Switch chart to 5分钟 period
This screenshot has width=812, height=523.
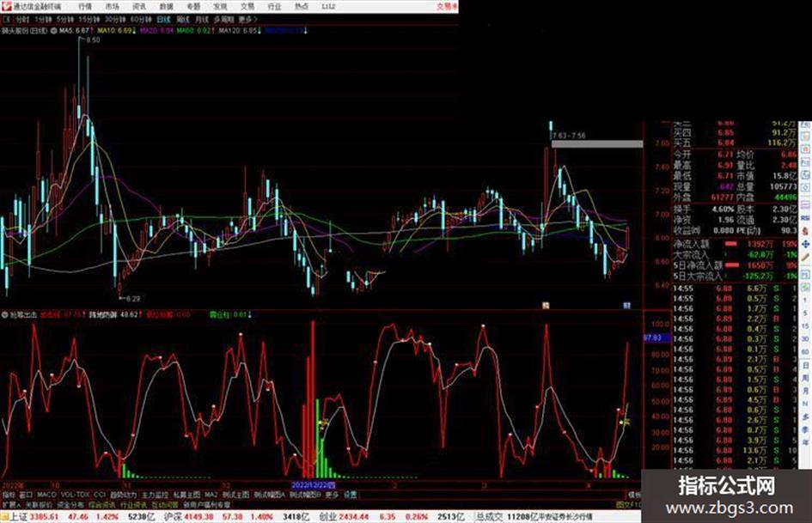click(64, 20)
